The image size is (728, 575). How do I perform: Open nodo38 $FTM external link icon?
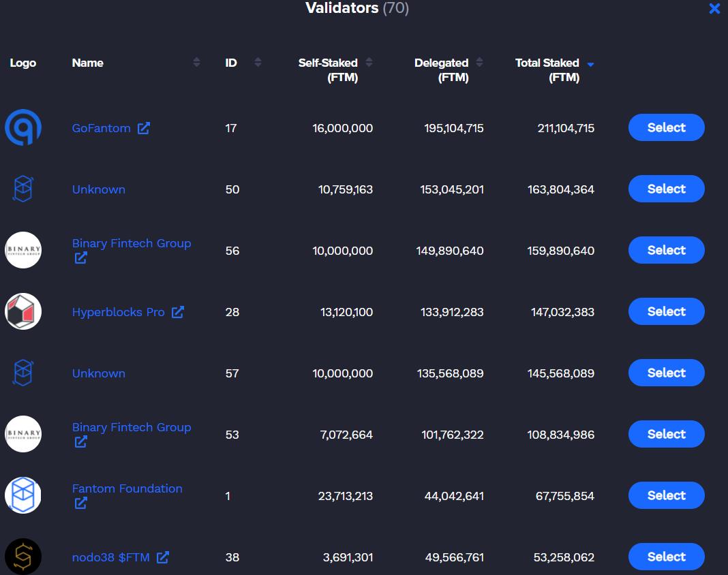tap(163, 557)
